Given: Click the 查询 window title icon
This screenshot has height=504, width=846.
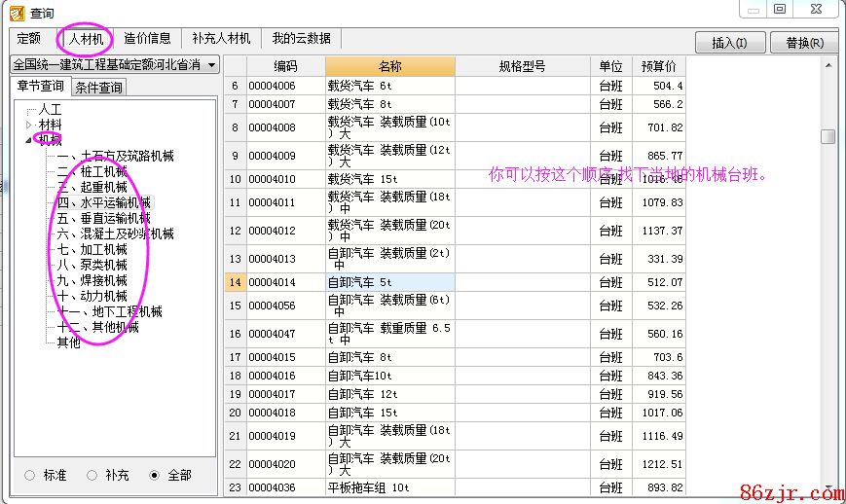Looking at the screenshot, I should [16, 12].
